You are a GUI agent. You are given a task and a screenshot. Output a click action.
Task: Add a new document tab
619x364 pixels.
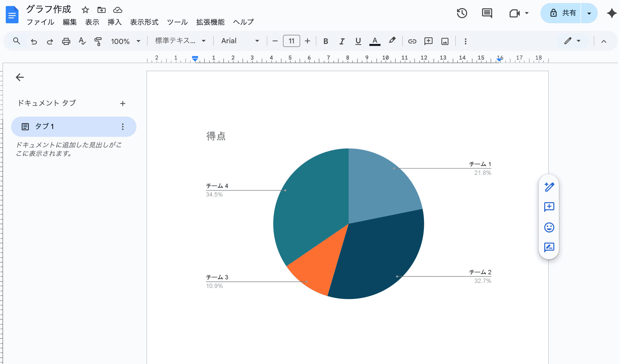tap(123, 103)
